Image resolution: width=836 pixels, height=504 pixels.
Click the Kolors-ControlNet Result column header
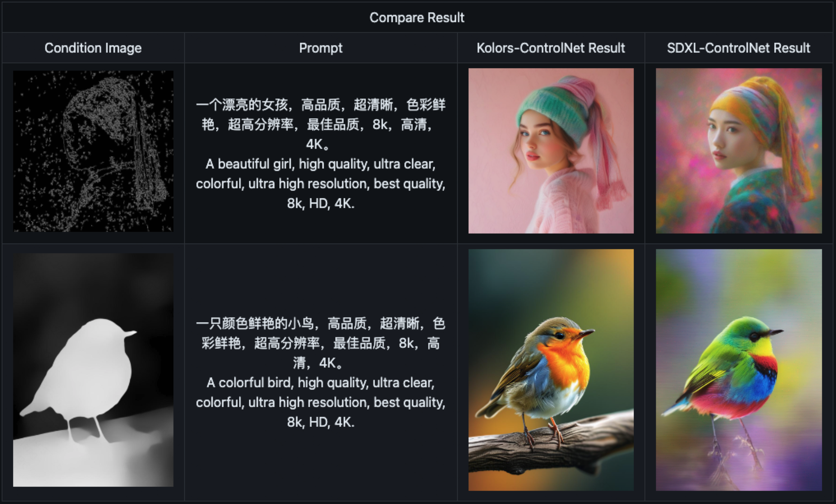click(551, 48)
